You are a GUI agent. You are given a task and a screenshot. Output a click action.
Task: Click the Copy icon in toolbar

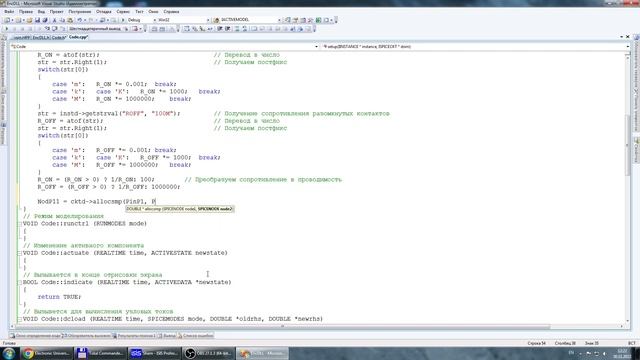62,20
